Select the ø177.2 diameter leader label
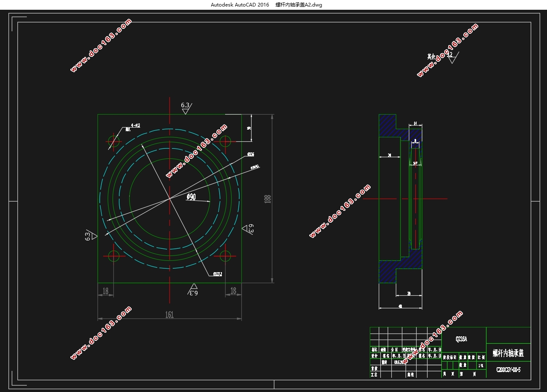This screenshot has width=547, height=392. 217,274
